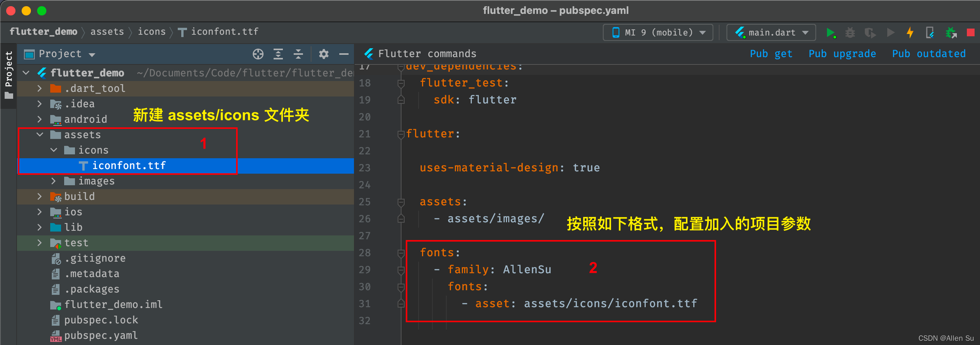This screenshot has width=980, height=345.
Task: Toggle fold marker on line 28 fonts:
Action: click(401, 253)
